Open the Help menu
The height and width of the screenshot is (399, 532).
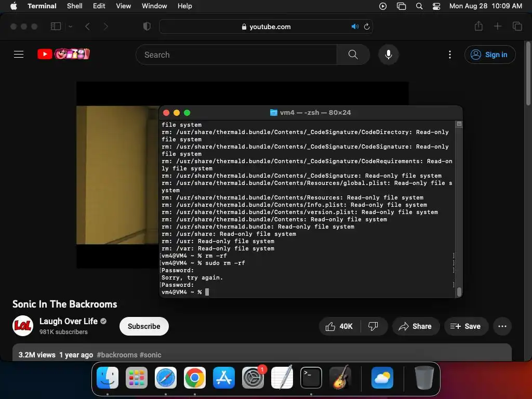(x=184, y=6)
